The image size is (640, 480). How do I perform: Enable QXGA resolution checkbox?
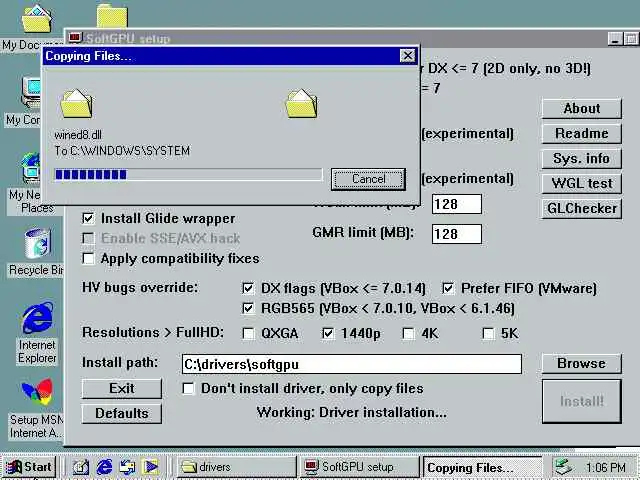pos(248,333)
